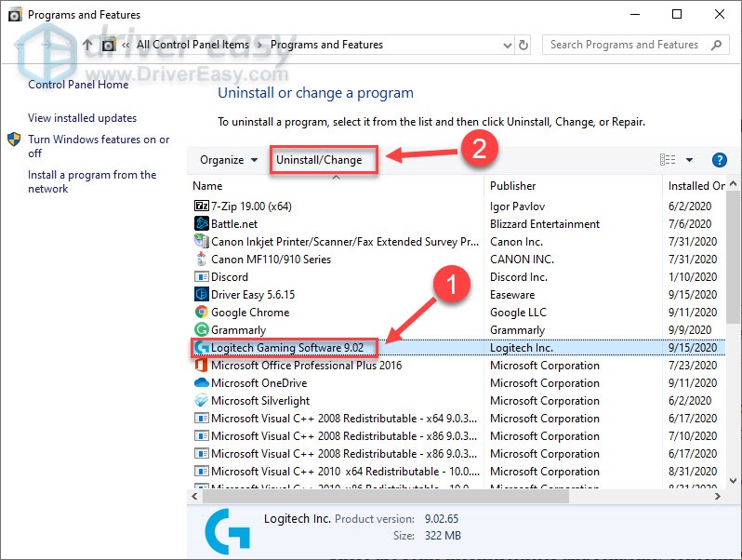
Task: Click the vertical scrollbar down arrow
Action: coord(733,481)
